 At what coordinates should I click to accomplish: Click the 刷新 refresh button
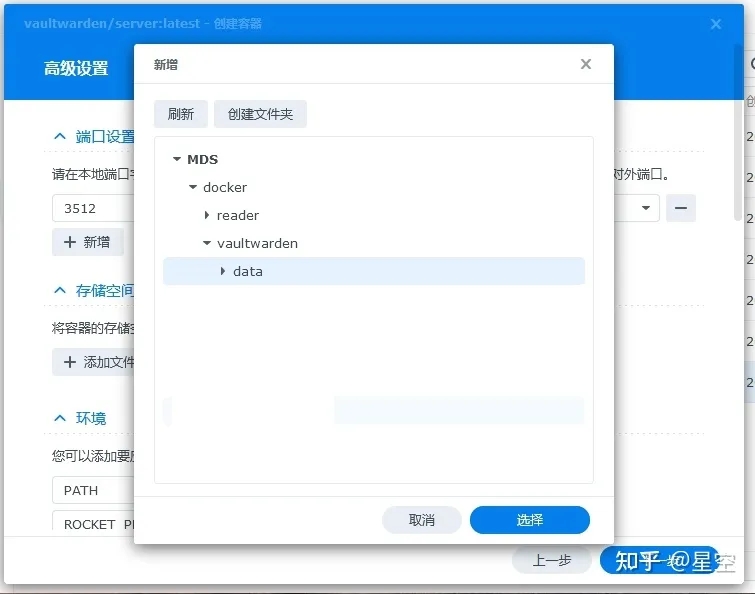pyautogui.click(x=181, y=114)
